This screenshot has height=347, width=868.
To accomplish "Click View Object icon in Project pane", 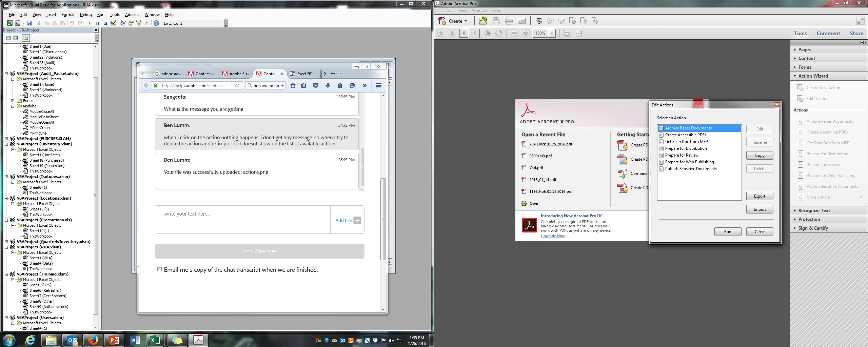I will pos(16,38).
